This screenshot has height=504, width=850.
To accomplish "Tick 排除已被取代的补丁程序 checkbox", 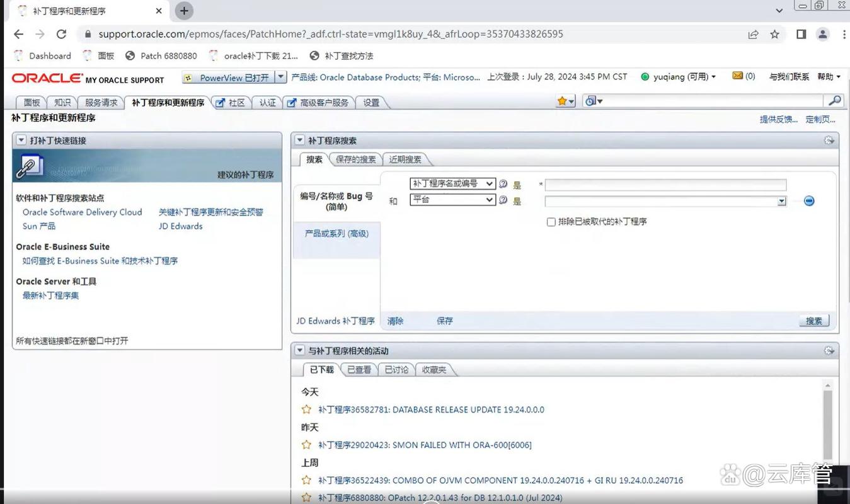I will (x=551, y=222).
